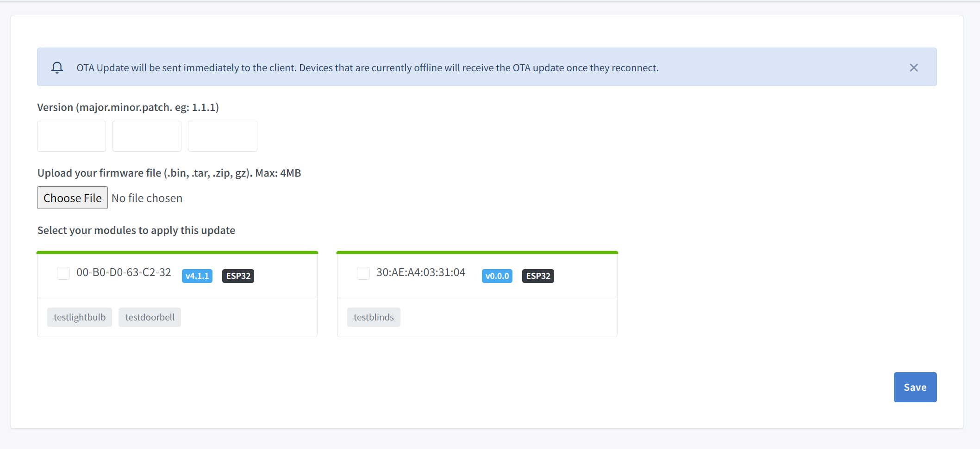Tick the 30:AE:A4:03:31:04 module checkbox

point(363,273)
